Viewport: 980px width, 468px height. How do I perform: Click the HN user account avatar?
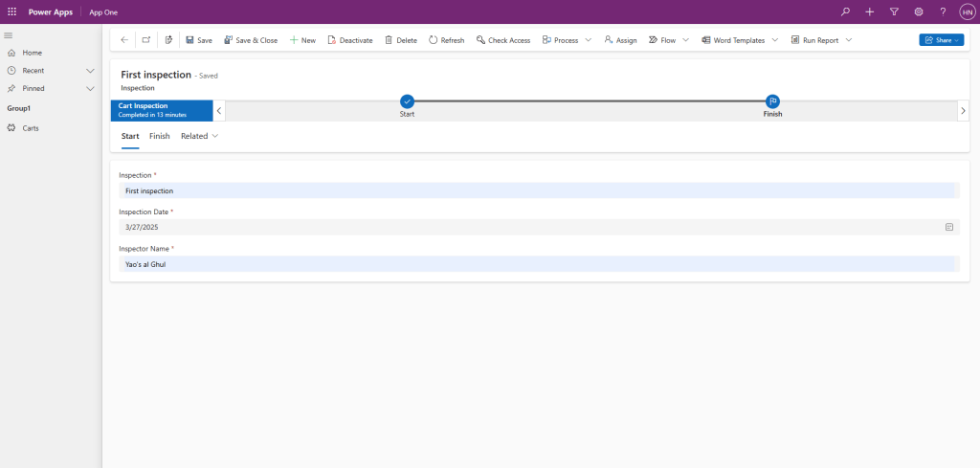coord(967,11)
